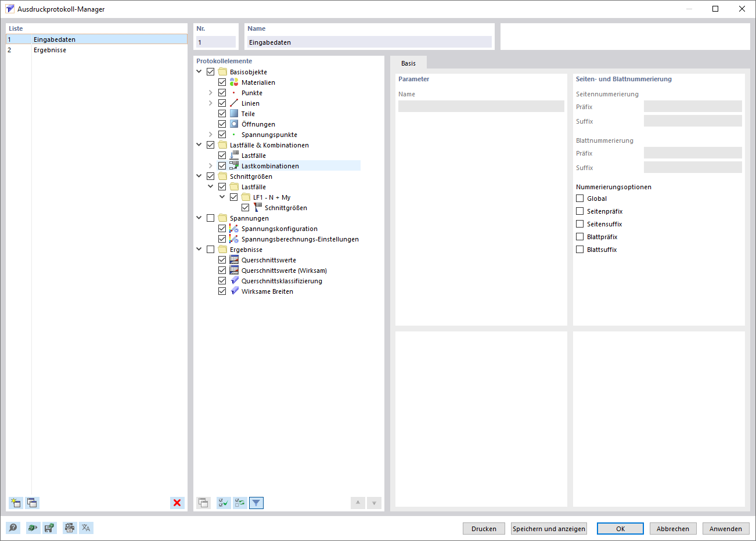The height and width of the screenshot is (541, 756).
Task: Collapse the LF1 - N + My node
Action: click(x=222, y=197)
